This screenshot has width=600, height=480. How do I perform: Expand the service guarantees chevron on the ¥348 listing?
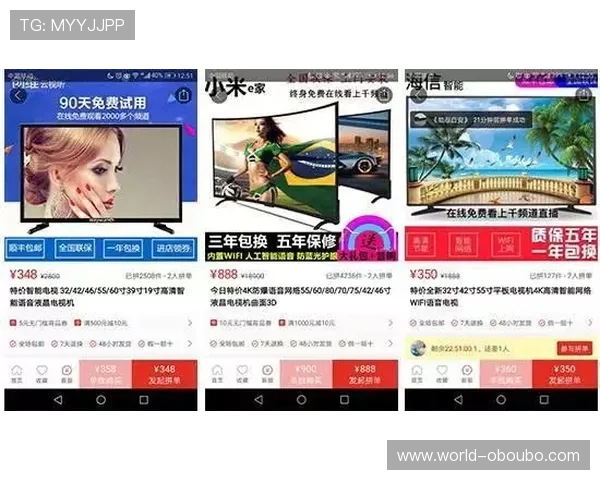[190, 344]
